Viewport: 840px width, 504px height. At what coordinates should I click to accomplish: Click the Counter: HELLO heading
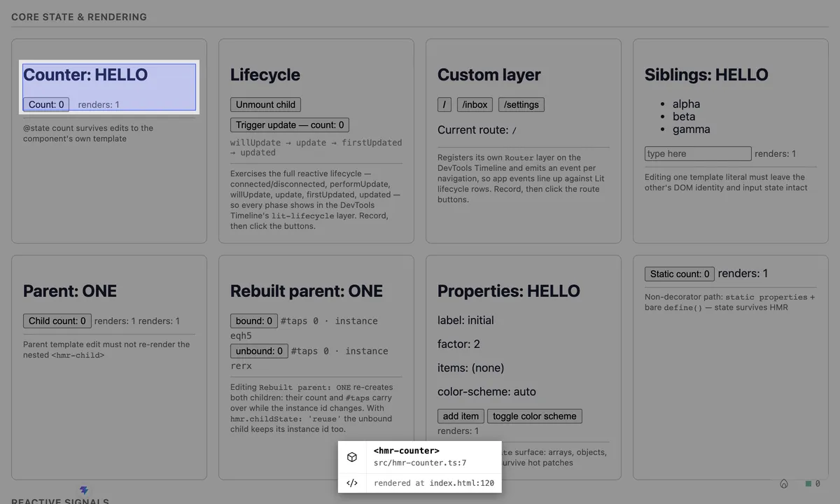tap(85, 75)
